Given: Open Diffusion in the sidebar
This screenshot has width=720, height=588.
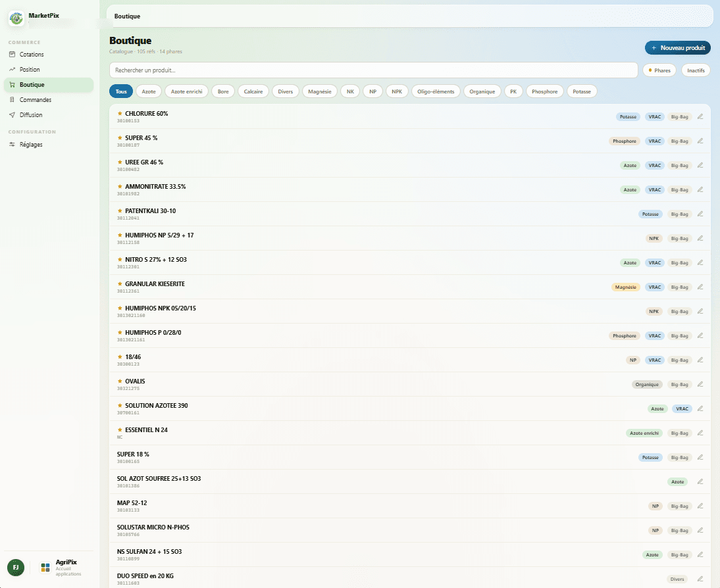Looking at the screenshot, I should 49,114.
